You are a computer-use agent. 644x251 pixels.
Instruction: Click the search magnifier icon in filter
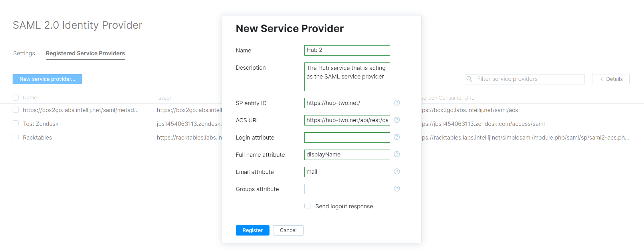coord(469,79)
